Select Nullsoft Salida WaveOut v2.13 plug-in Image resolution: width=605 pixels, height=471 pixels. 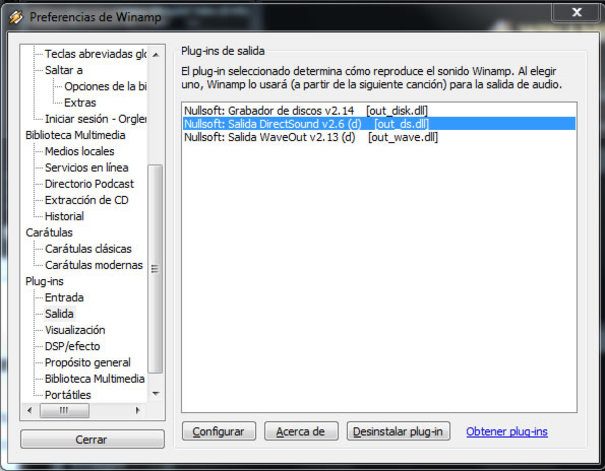pos(379,137)
